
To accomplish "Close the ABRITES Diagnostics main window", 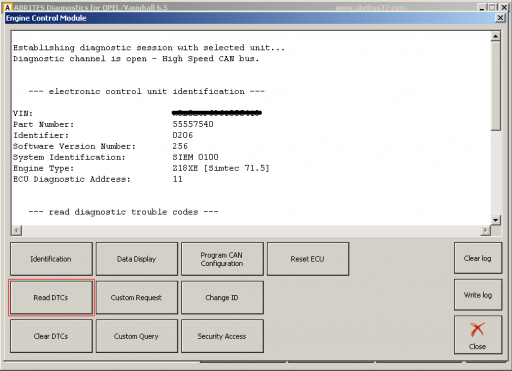I will pyautogui.click(x=503, y=7).
